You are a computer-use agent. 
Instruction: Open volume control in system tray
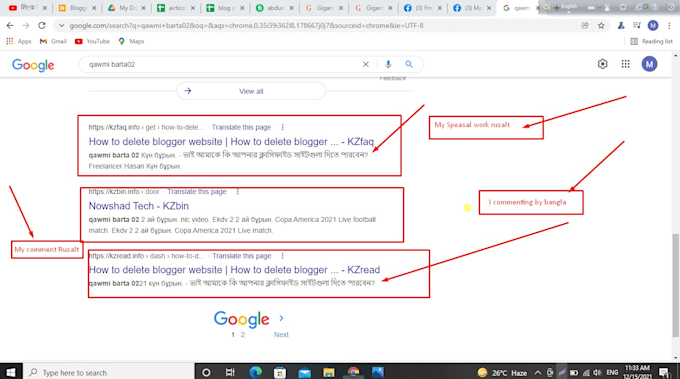click(x=597, y=372)
